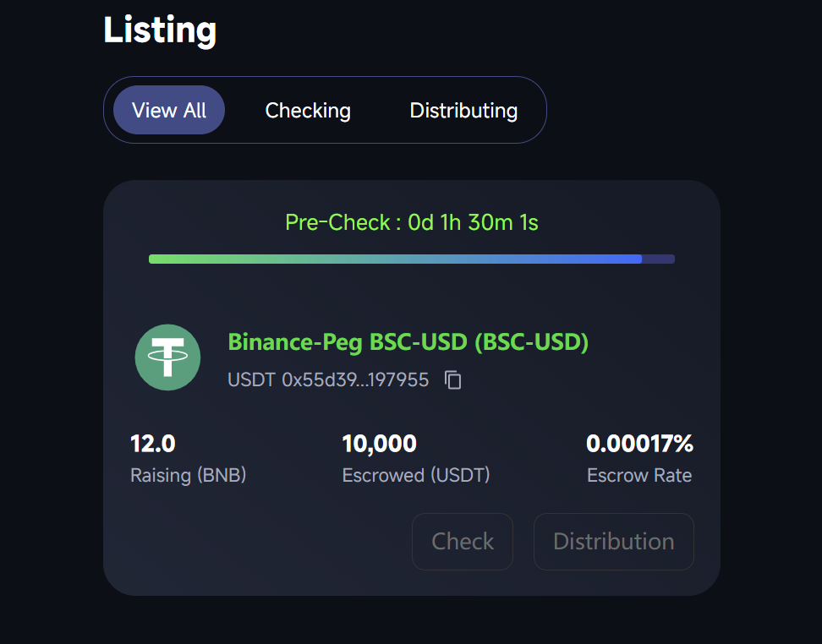Viewport: 822px width, 644px height.
Task: Switch to the Checking tab
Action: [308, 110]
